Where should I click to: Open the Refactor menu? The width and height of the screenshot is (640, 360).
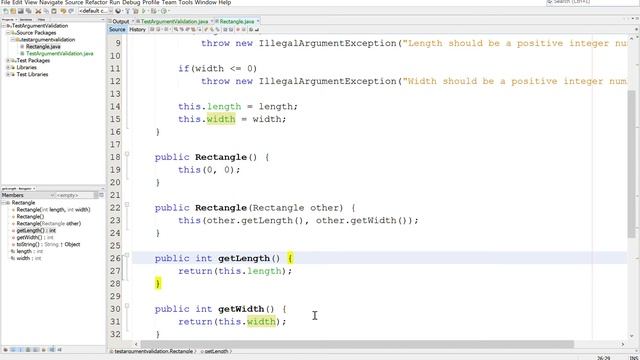tap(96, 2)
